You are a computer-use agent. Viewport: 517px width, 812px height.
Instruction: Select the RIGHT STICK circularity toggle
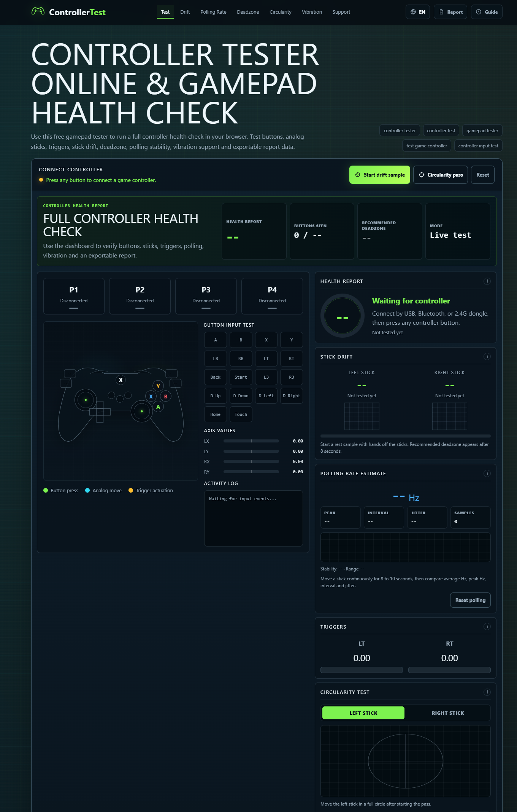pos(448,713)
